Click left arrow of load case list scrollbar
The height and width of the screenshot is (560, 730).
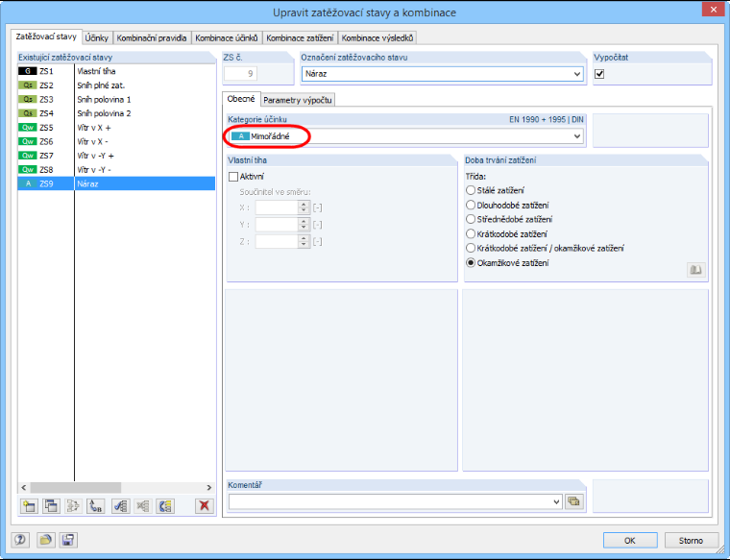tap(24, 487)
